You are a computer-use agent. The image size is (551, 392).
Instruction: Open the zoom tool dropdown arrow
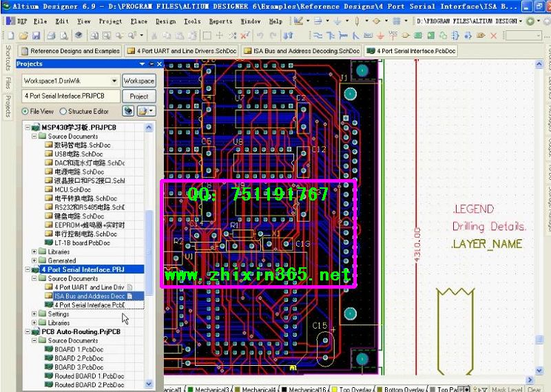[x=142, y=35]
